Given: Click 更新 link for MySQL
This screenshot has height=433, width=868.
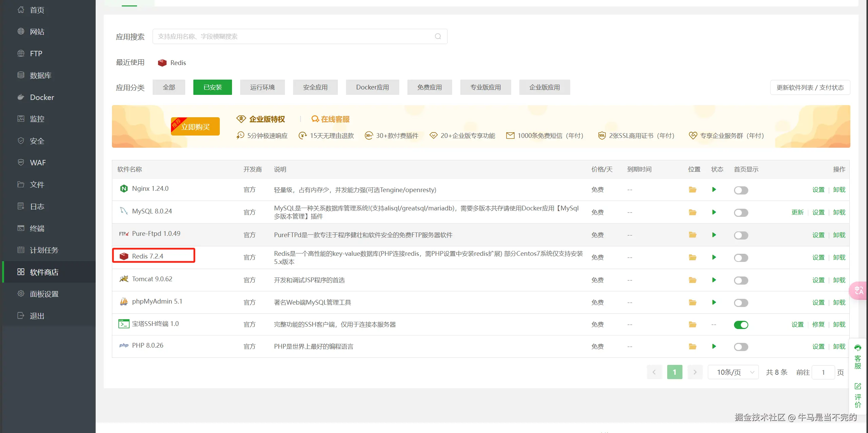Looking at the screenshot, I should pos(797,212).
